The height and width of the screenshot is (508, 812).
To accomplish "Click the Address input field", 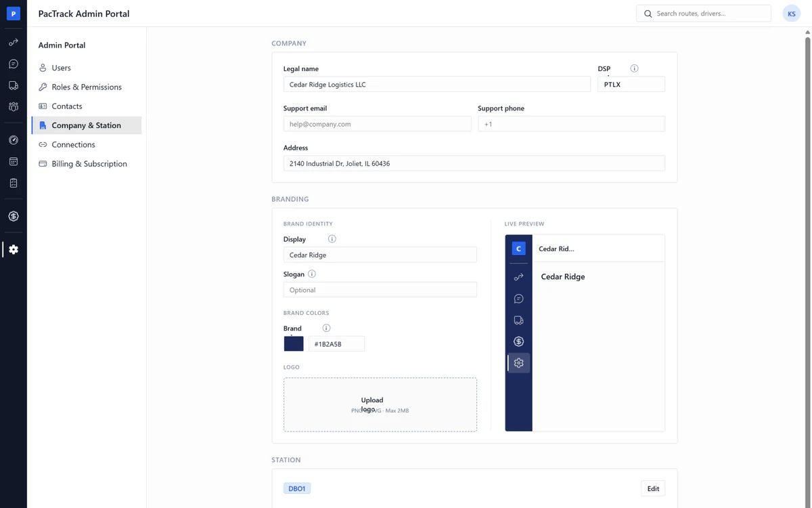I will tap(474, 163).
